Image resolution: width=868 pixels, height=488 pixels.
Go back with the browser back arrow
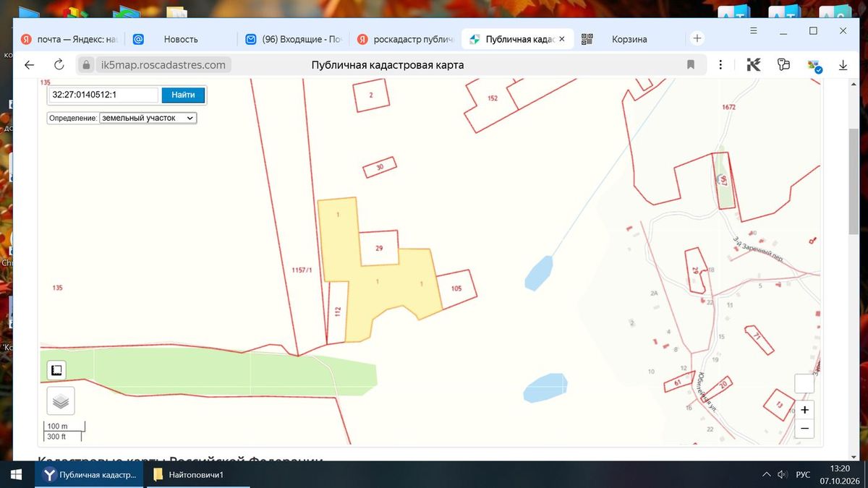coord(29,65)
